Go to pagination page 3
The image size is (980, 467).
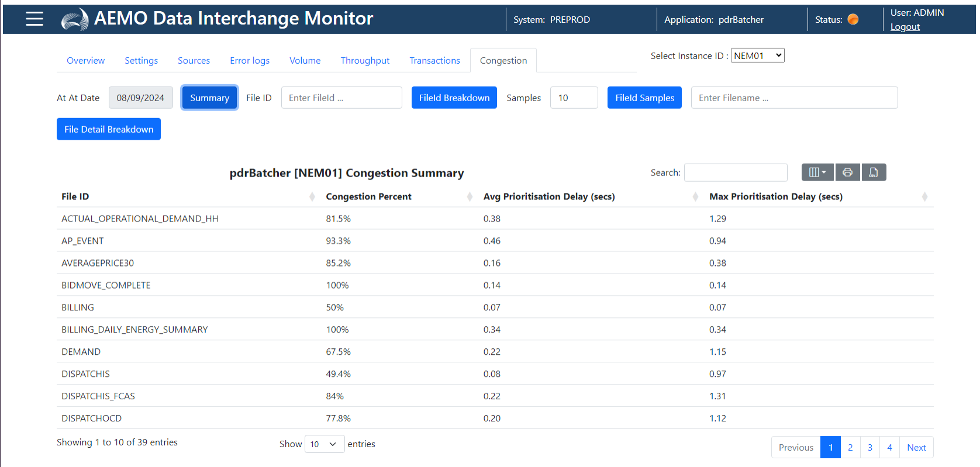(x=870, y=447)
